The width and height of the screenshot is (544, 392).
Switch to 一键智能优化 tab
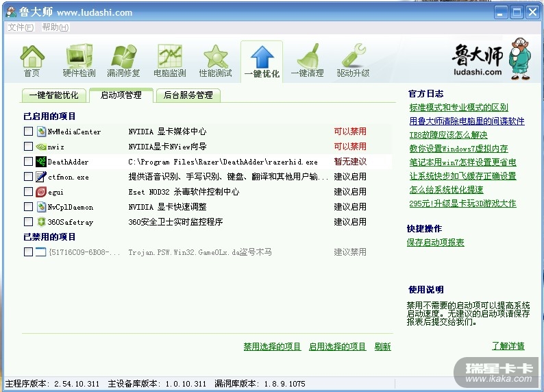[53, 95]
